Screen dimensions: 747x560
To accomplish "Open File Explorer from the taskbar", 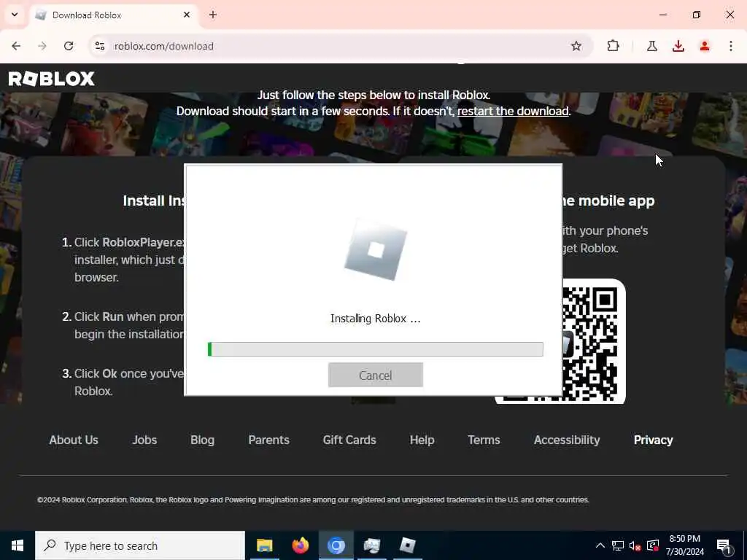I will [x=264, y=545].
